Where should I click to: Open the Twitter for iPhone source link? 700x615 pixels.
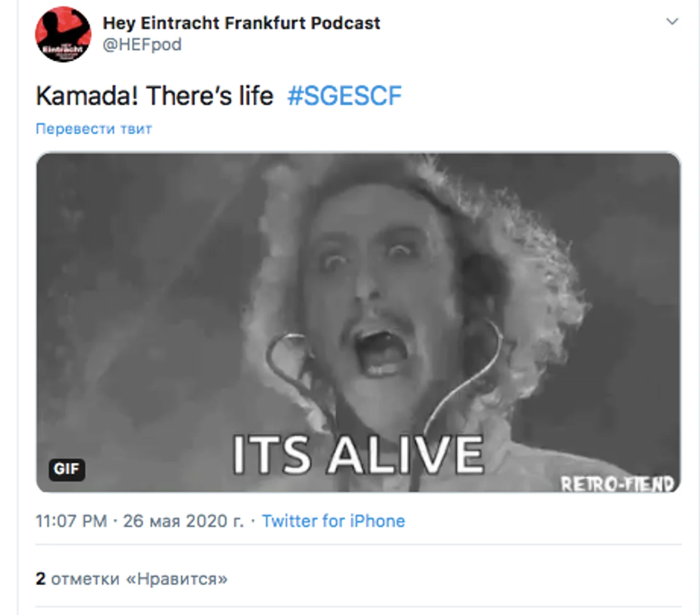tap(333, 521)
